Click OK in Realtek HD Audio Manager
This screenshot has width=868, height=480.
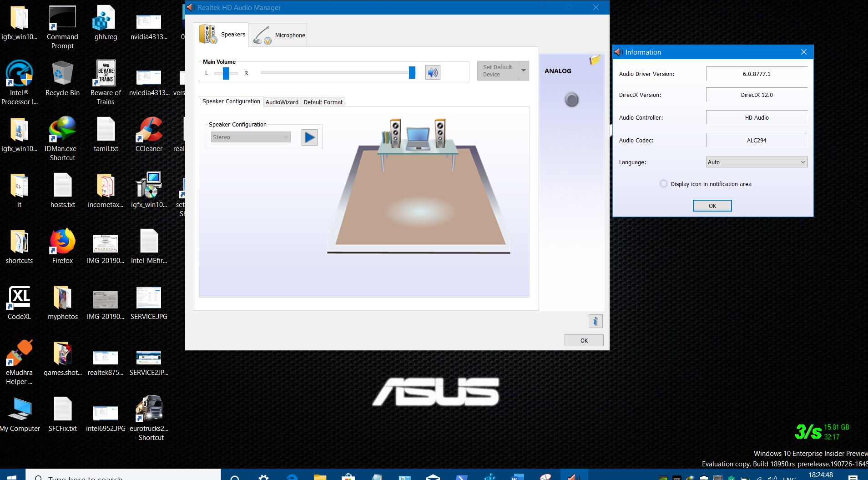pyautogui.click(x=584, y=340)
